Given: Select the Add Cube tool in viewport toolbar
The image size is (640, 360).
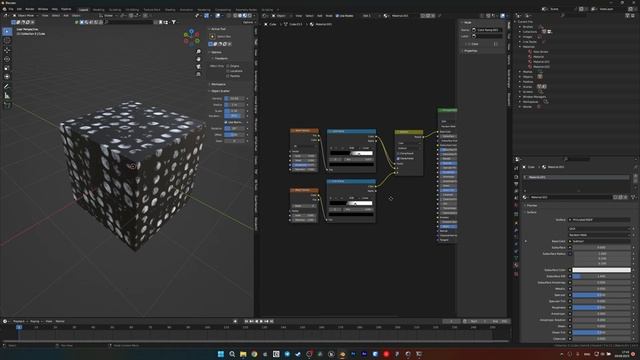Looking at the screenshot, I should [7, 105].
